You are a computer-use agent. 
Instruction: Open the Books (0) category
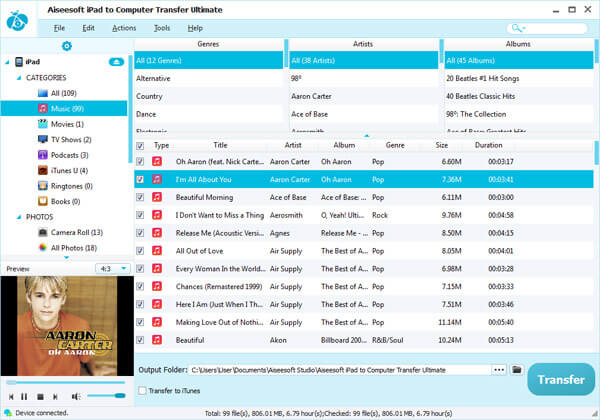(59, 201)
